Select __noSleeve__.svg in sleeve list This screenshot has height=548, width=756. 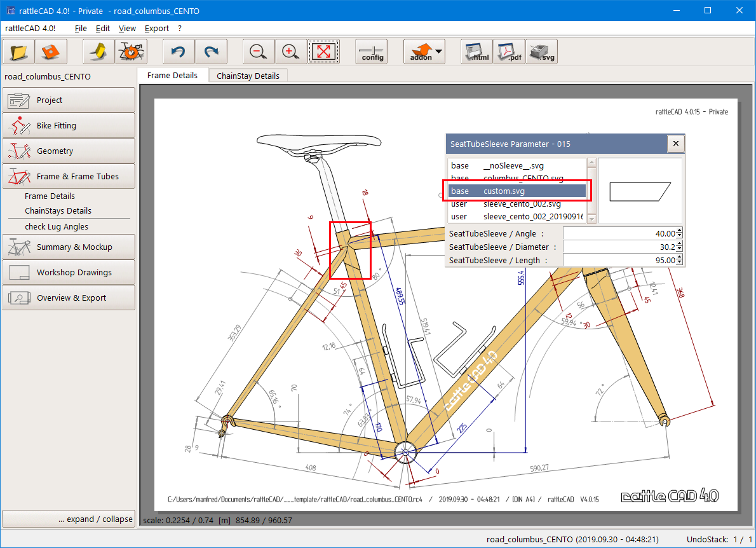517,165
